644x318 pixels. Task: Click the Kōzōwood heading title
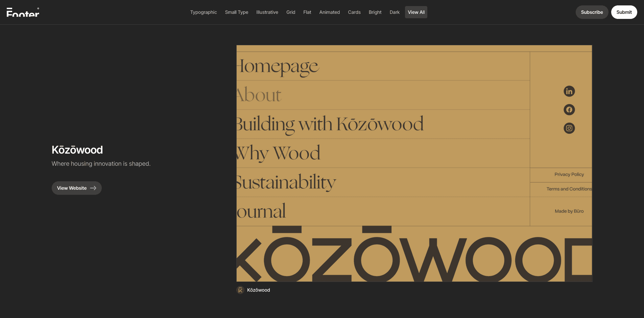tap(77, 150)
